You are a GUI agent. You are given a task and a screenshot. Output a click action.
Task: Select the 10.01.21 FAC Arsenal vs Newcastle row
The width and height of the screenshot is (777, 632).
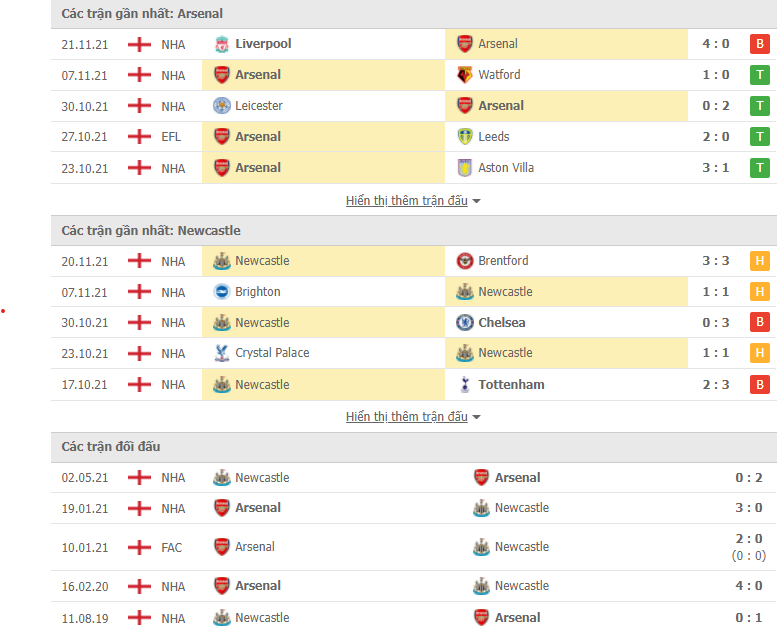pos(414,547)
